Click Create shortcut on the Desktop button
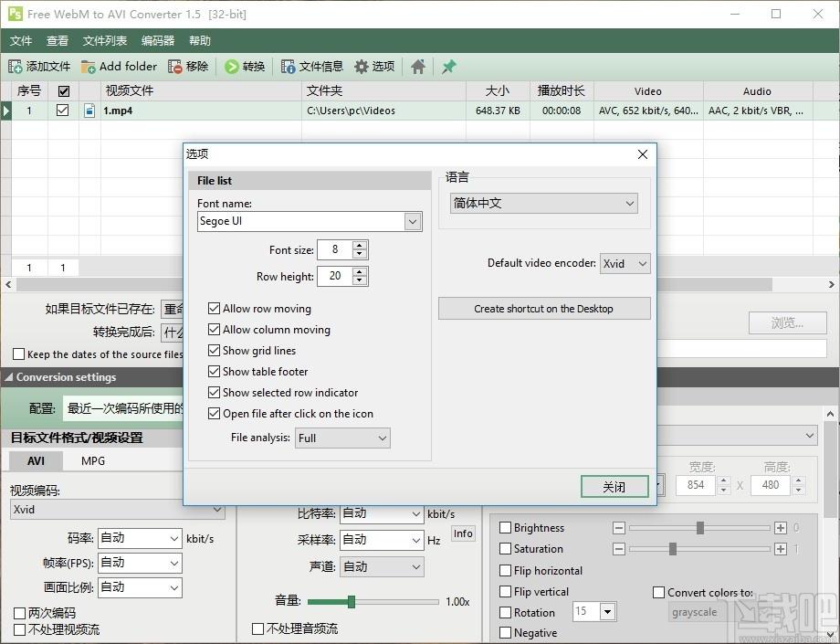 [544, 309]
